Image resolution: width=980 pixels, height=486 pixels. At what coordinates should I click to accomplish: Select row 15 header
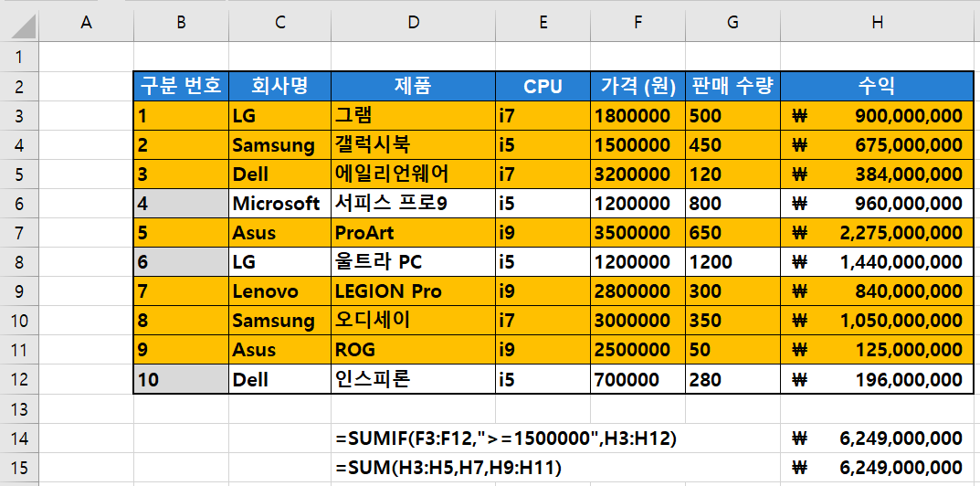click(19, 467)
